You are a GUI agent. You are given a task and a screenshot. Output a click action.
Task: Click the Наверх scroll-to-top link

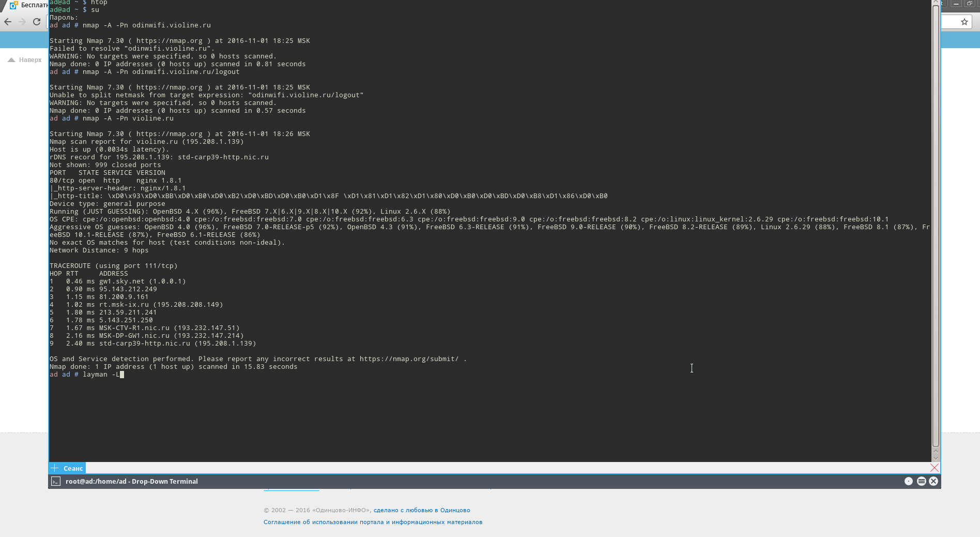pos(25,60)
